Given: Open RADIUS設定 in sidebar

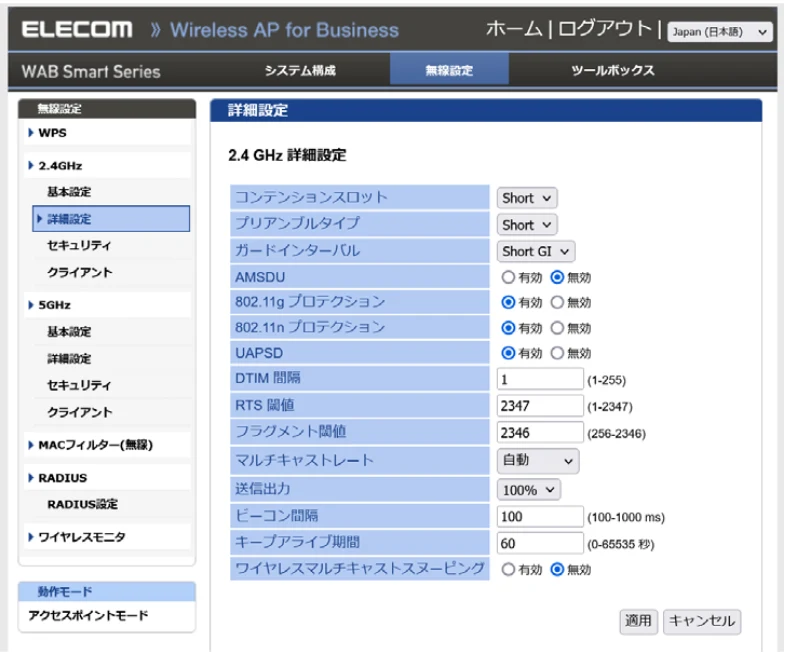Looking at the screenshot, I should (83, 504).
